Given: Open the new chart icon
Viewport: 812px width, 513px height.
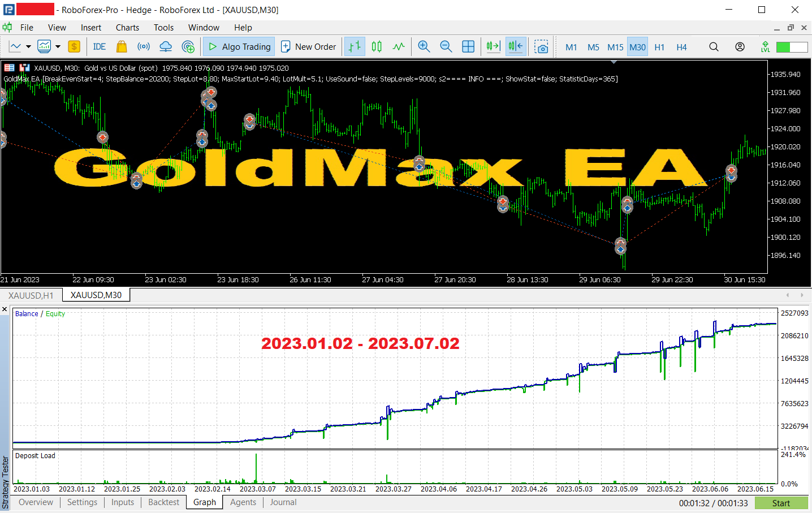Looking at the screenshot, I should [15, 47].
